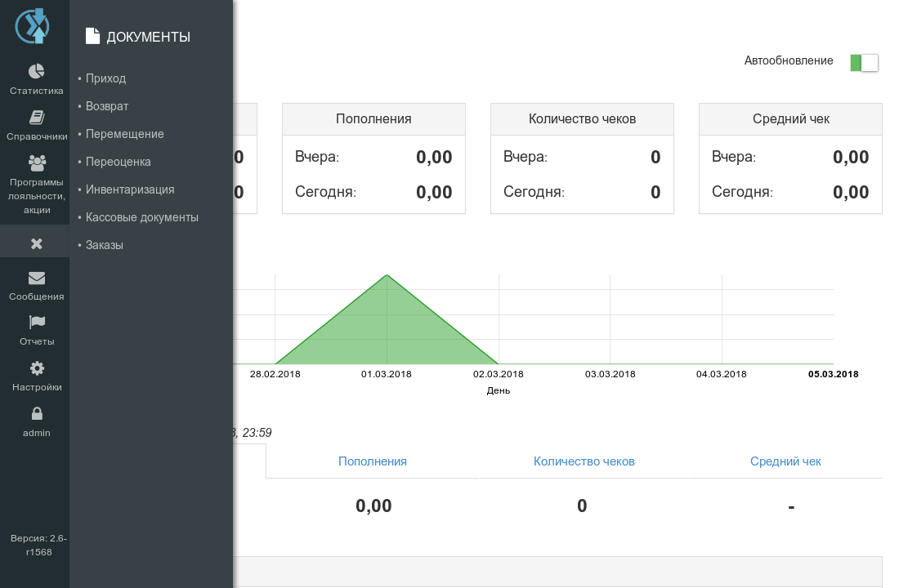Select Инвентаризация in documents menu
Image resolution: width=899 pixels, height=588 pixels.
[x=130, y=189]
